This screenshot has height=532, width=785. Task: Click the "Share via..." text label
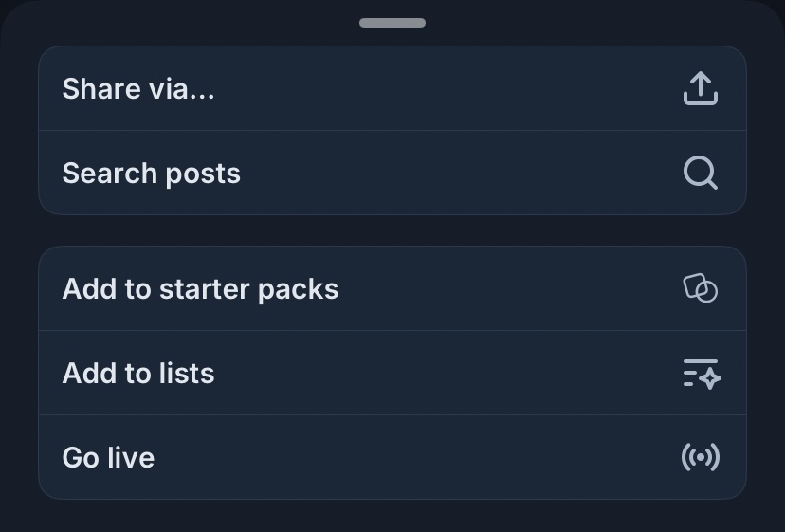coord(138,89)
